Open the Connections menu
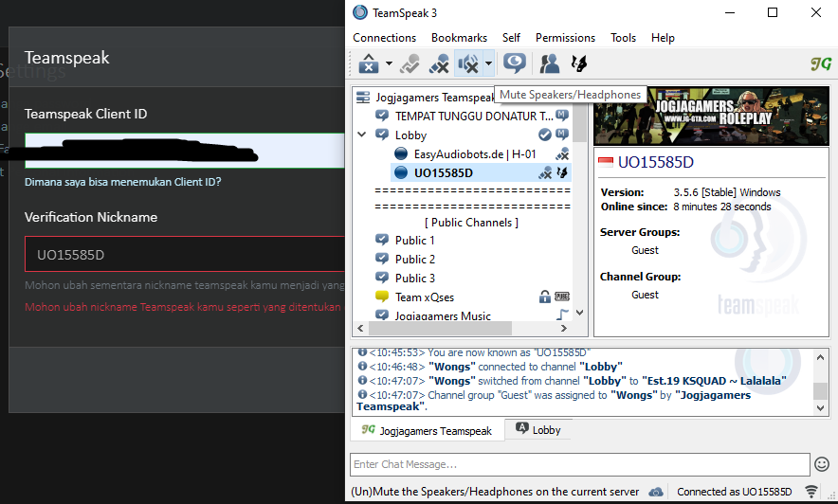This screenshot has width=838, height=504. click(x=384, y=38)
